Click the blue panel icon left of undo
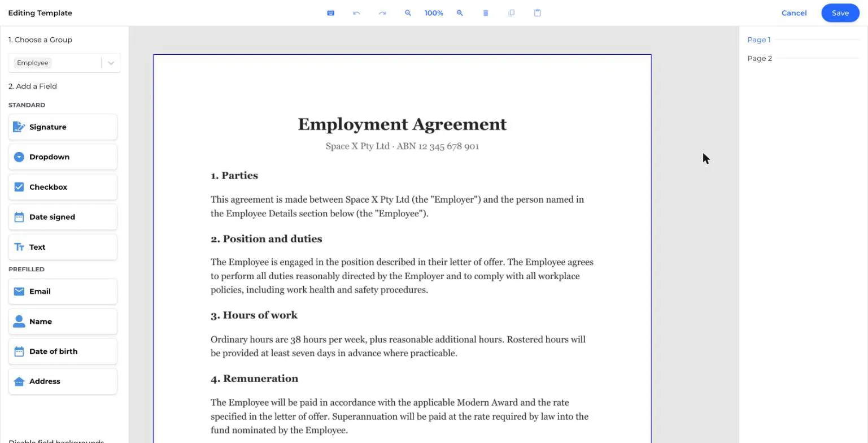This screenshot has height=443, width=868. pos(331,13)
